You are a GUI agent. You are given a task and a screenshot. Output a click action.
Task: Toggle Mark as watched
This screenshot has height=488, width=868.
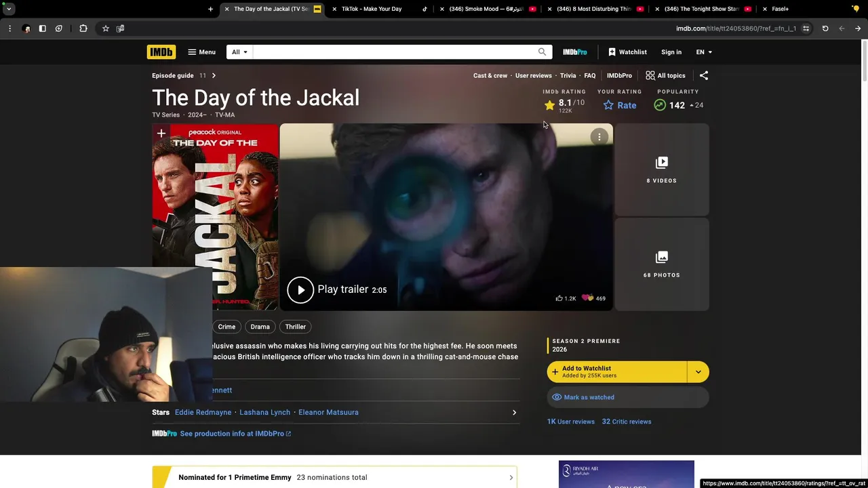628,397
